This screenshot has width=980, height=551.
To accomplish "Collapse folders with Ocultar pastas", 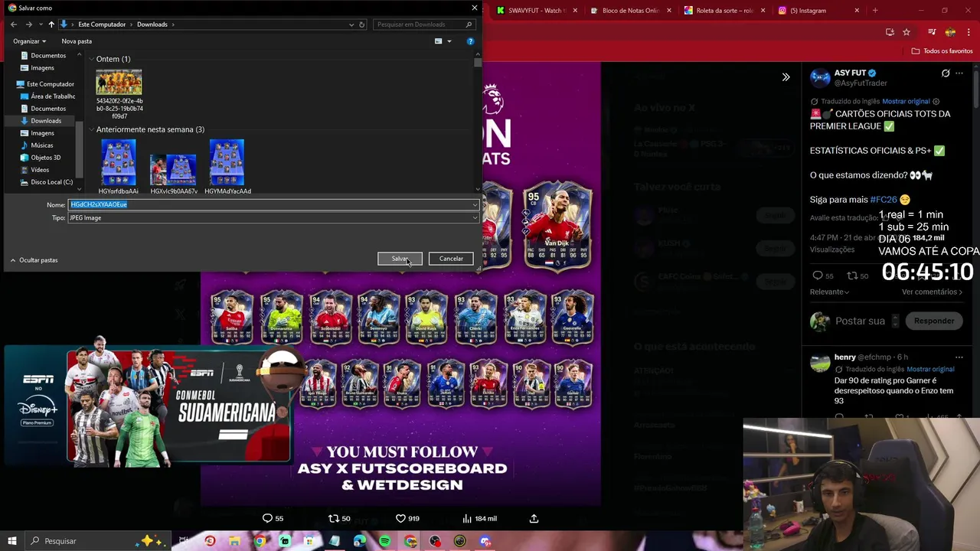I will point(34,260).
